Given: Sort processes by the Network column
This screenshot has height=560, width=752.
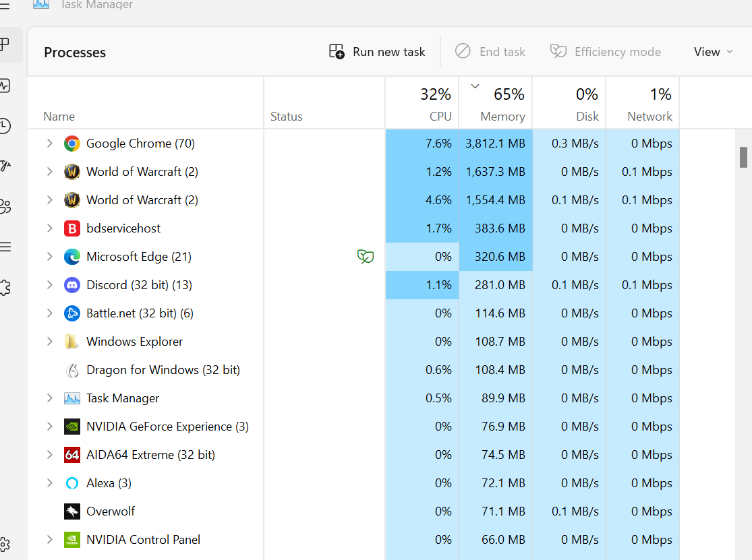Looking at the screenshot, I should (643, 103).
